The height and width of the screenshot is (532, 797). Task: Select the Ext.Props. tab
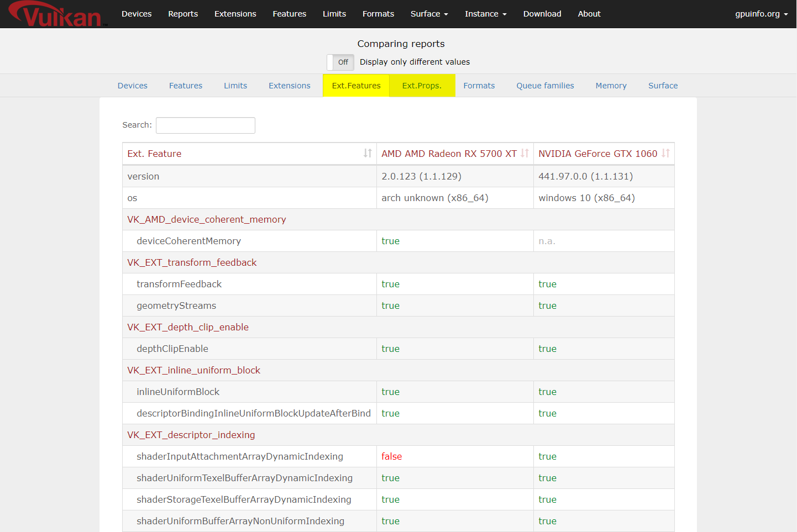point(422,86)
